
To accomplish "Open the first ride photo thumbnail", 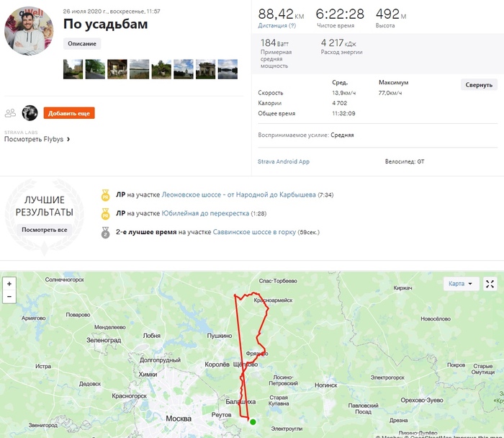I will click(73, 69).
